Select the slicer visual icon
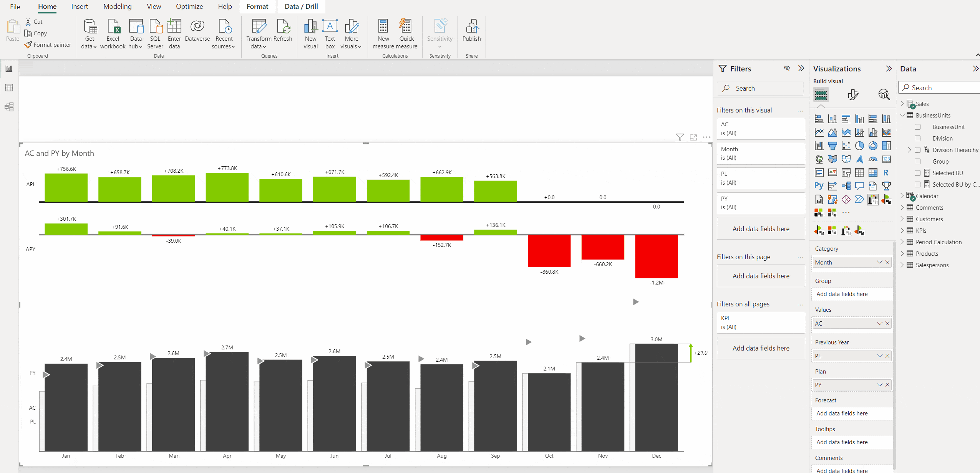 coord(846,173)
